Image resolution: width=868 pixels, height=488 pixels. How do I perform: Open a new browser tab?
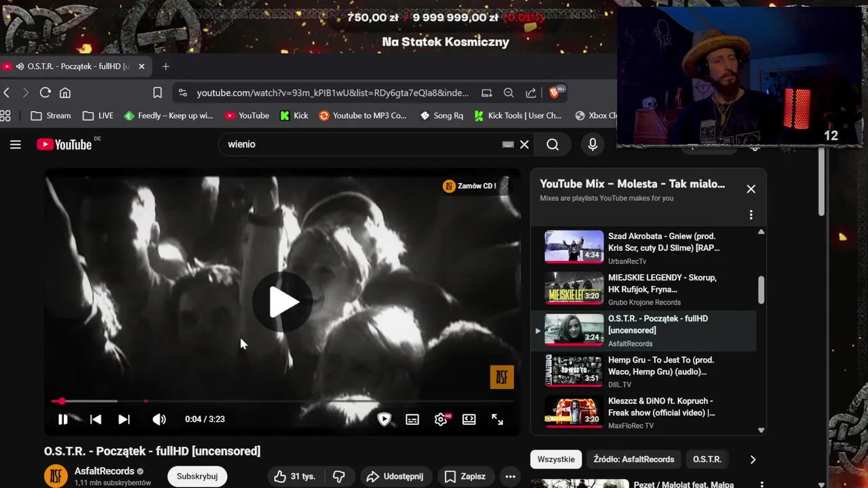(165, 66)
